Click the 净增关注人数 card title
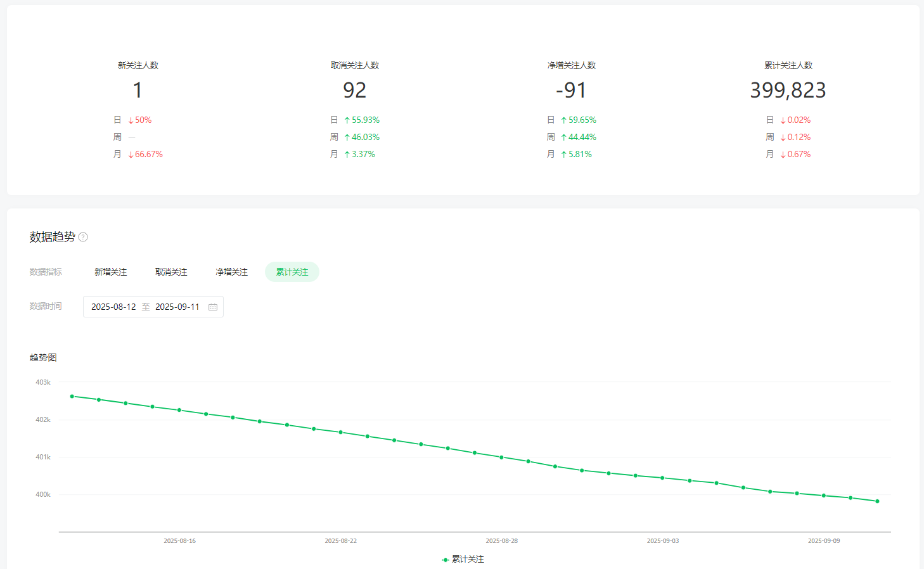This screenshot has height=569, width=924. click(572, 65)
